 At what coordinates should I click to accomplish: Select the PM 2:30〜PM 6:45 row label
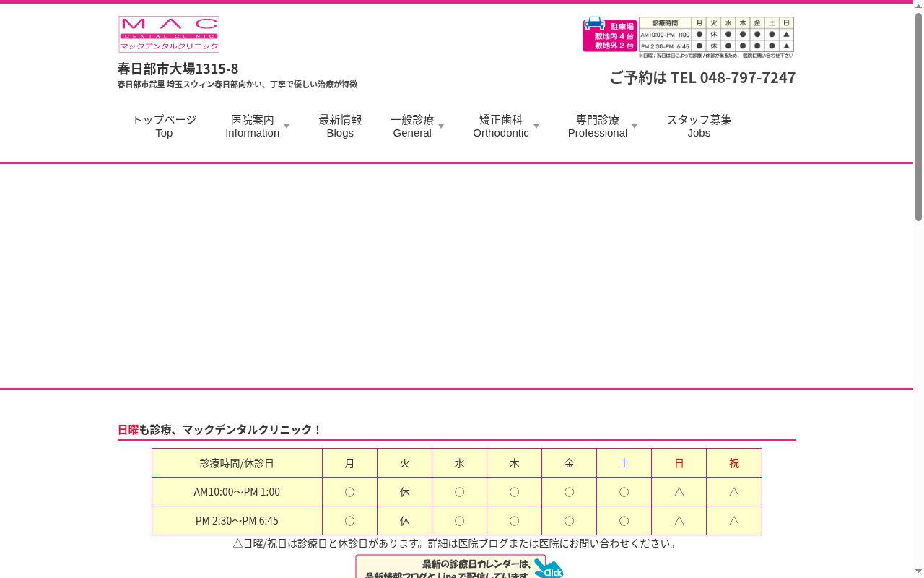[x=237, y=521]
